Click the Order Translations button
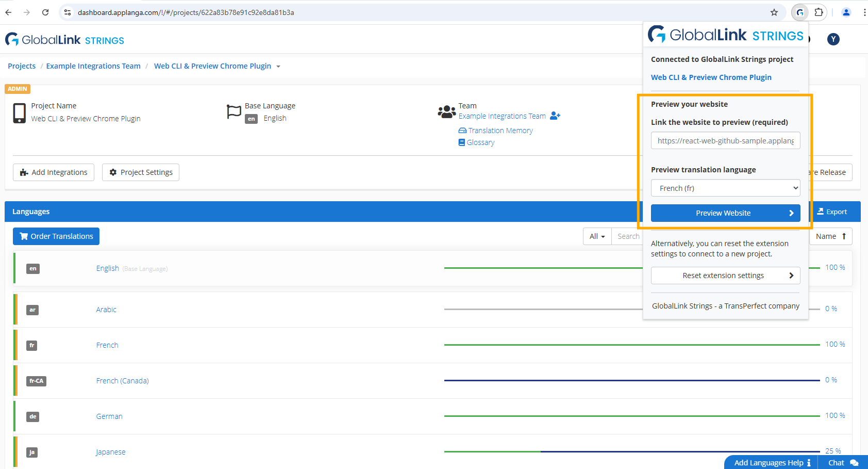 (56, 236)
